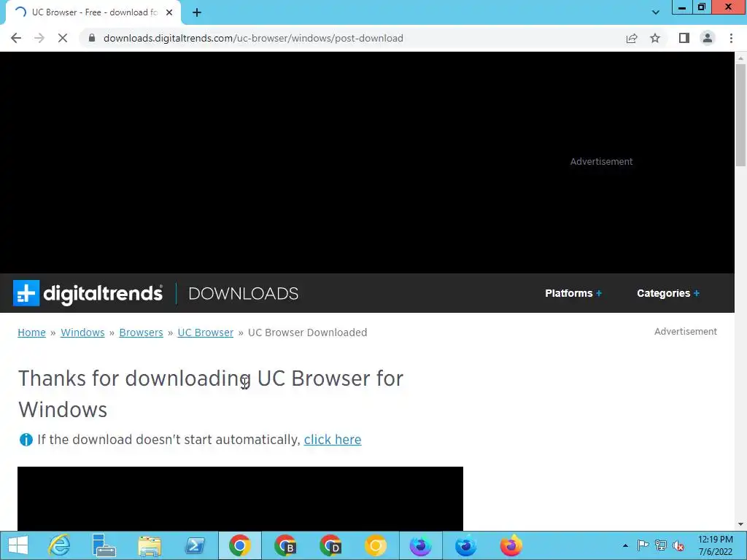Screen dimensions: 747x560
Task: Click the top black advertisement banner
Action: click(367, 163)
